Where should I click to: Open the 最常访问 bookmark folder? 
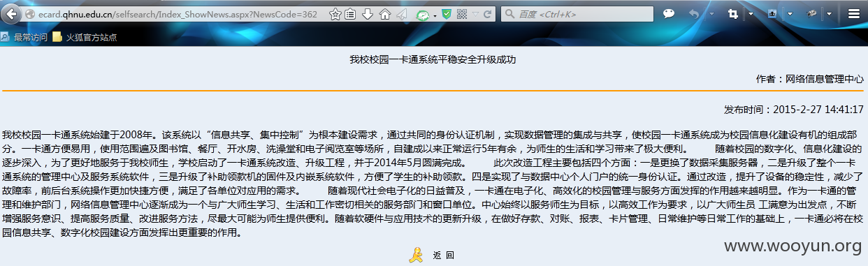tap(24, 37)
